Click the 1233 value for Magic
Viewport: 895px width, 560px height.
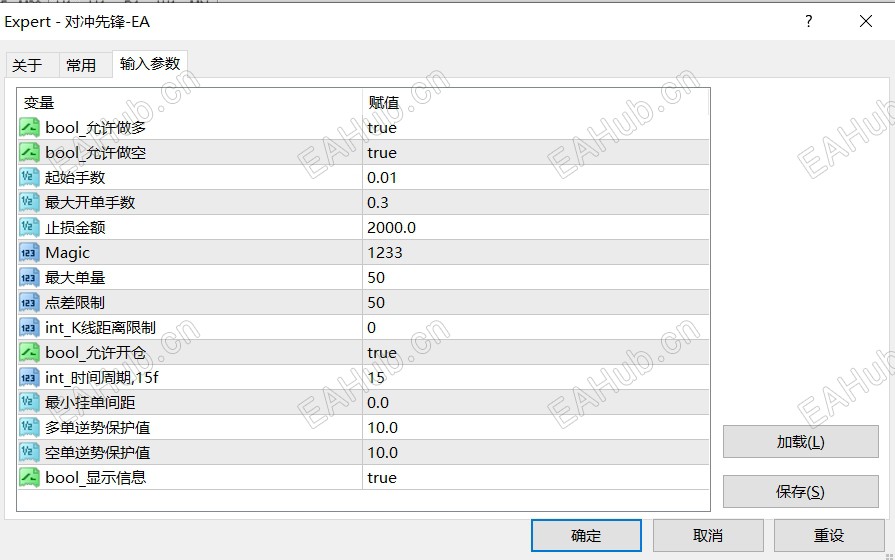(x=385, y=252)
